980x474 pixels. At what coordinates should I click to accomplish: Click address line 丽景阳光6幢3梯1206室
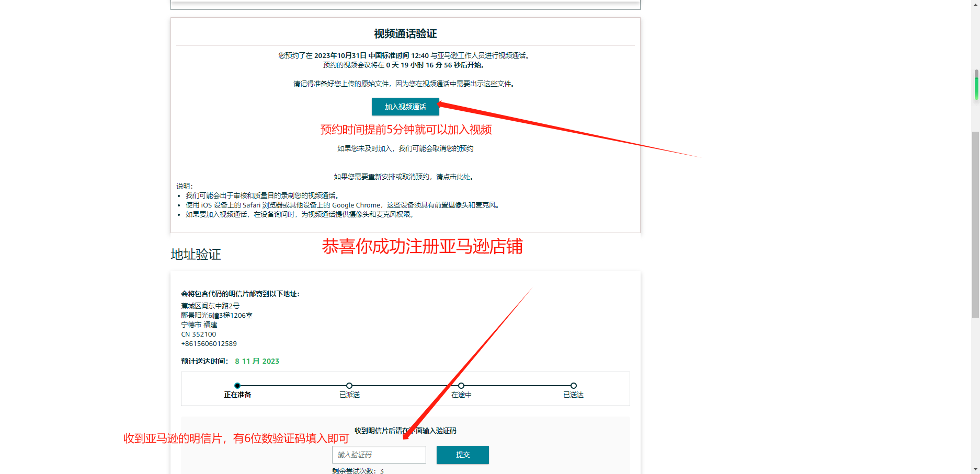click(x=217, y=315)
